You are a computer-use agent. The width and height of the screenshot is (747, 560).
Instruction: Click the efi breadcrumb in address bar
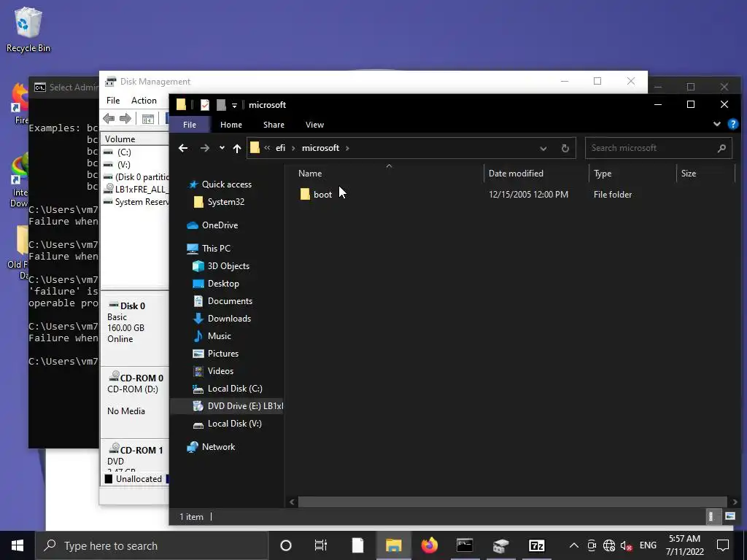coord(281,148)
